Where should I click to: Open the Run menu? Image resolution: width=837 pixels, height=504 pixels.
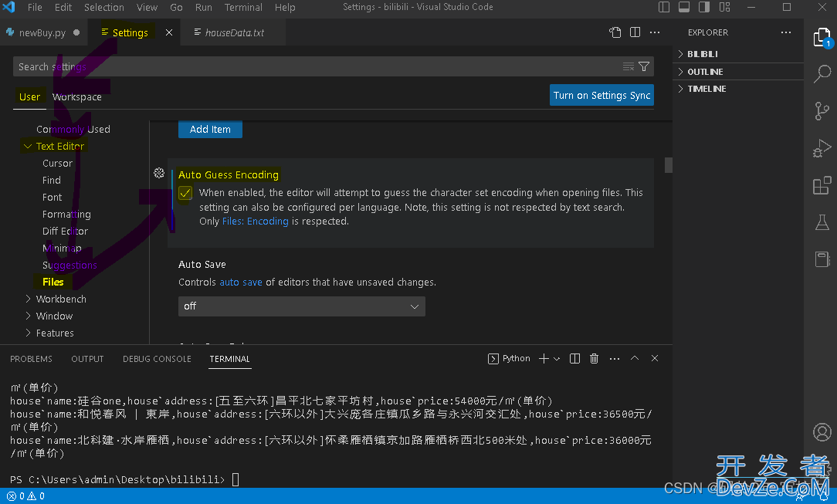(203, 7)
